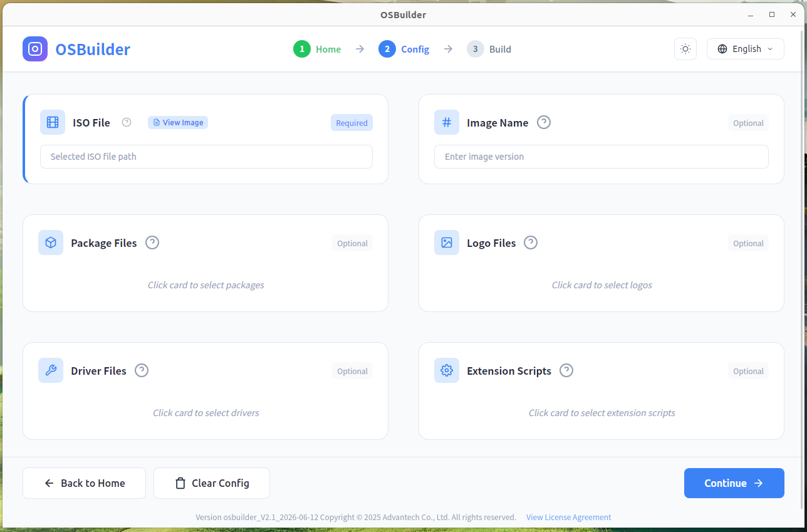807x532 pixels.
Task: Click the OSBuilder logo icon
Action: click(x=35, y=49)
